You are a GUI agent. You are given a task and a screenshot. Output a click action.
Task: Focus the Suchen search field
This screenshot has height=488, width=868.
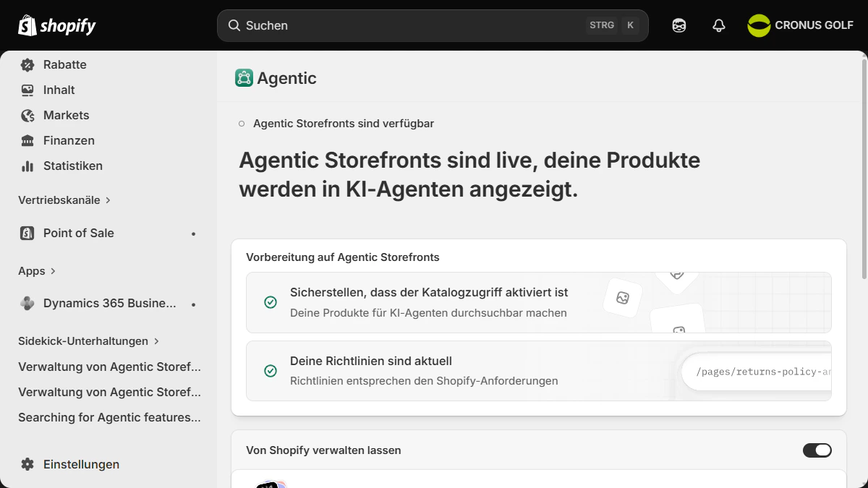[433, 25]
